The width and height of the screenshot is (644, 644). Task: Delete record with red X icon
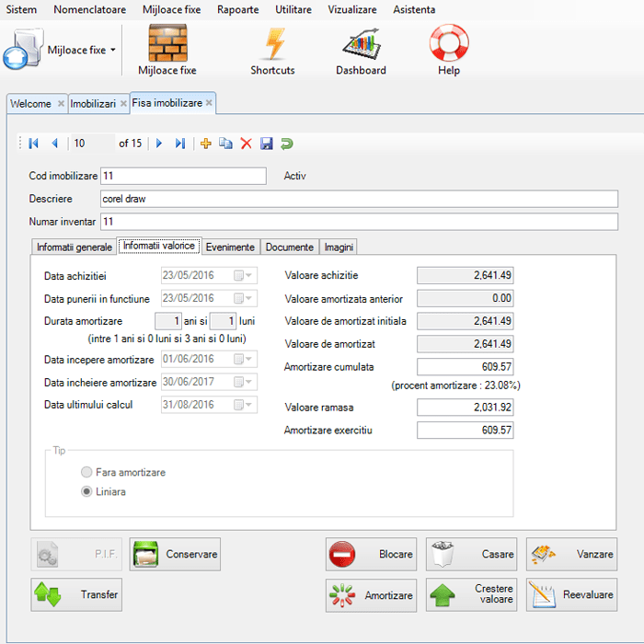(x=246, y=144)
